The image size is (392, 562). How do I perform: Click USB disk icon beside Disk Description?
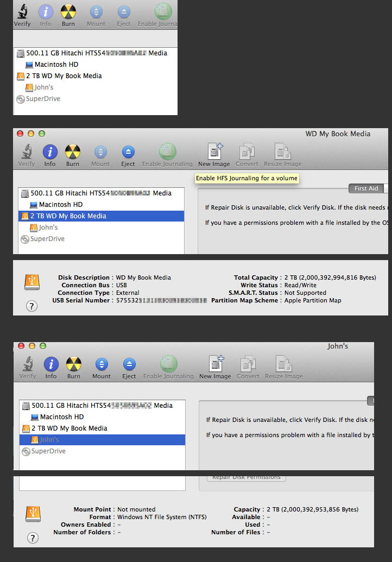[x=32, y=282]
